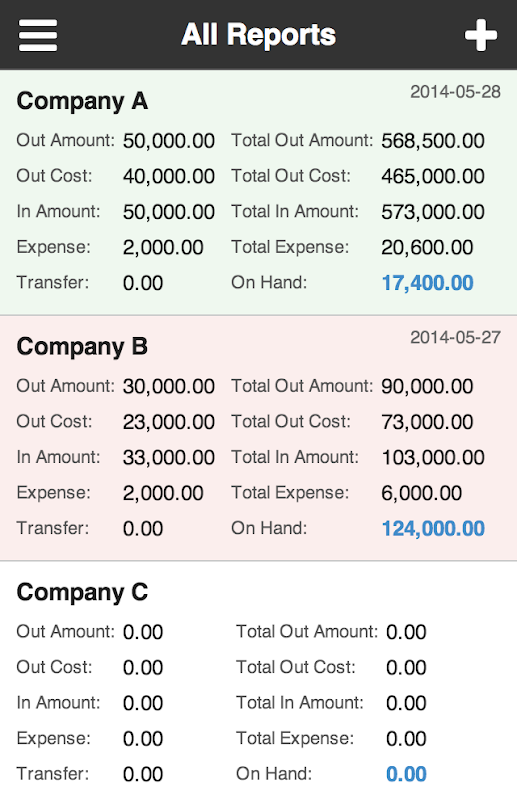Click Company A Total In Amount 573,000.00
Viewport: 517px width, 800px height.
[x=433, y=212]
